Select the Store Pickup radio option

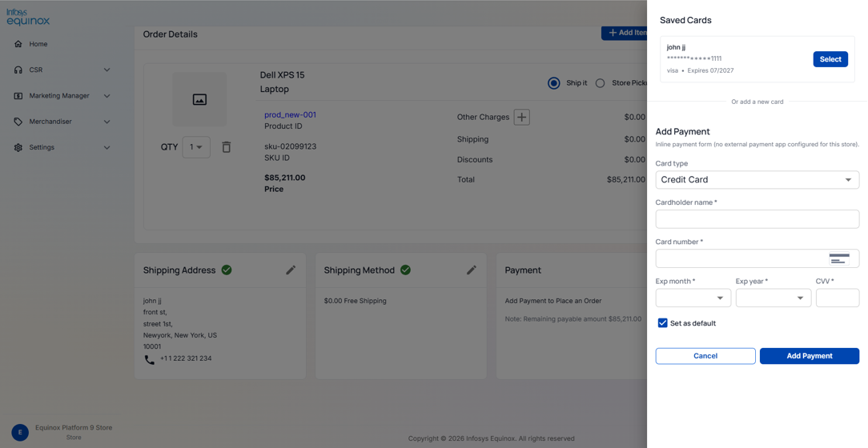600,83
